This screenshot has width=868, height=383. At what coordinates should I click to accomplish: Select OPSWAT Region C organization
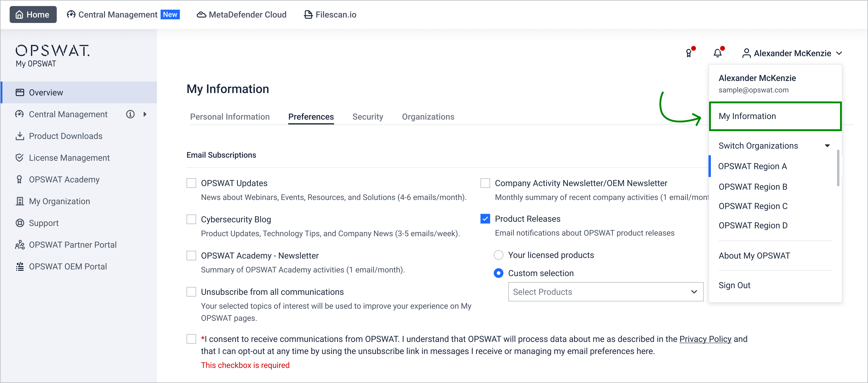pyautogui.click(x=753, y=206)
